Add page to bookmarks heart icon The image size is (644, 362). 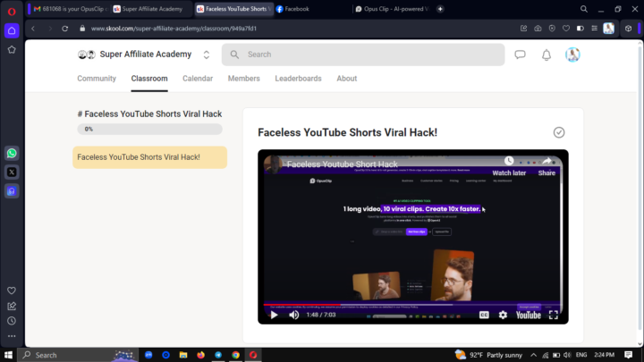click(x=566, y=29)
